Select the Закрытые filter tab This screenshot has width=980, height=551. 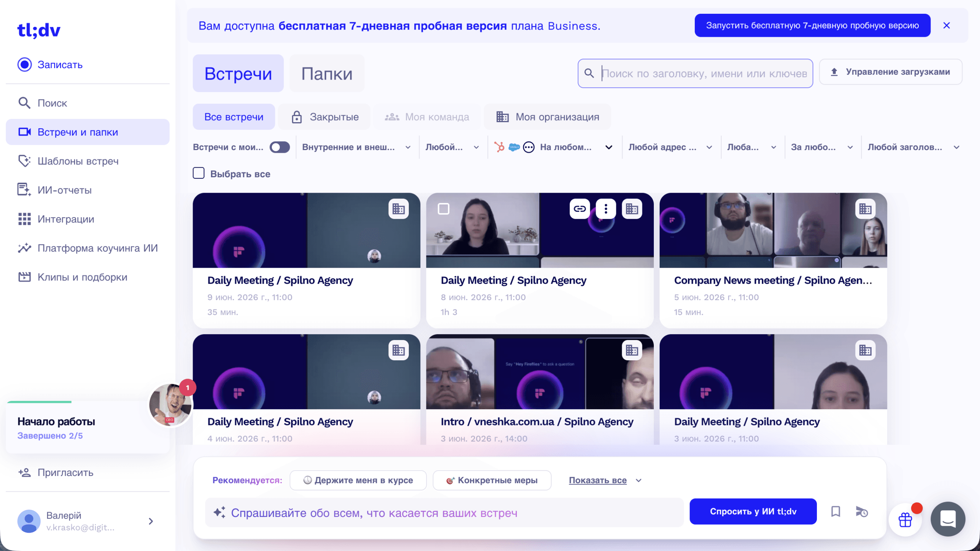coord(325,117)
